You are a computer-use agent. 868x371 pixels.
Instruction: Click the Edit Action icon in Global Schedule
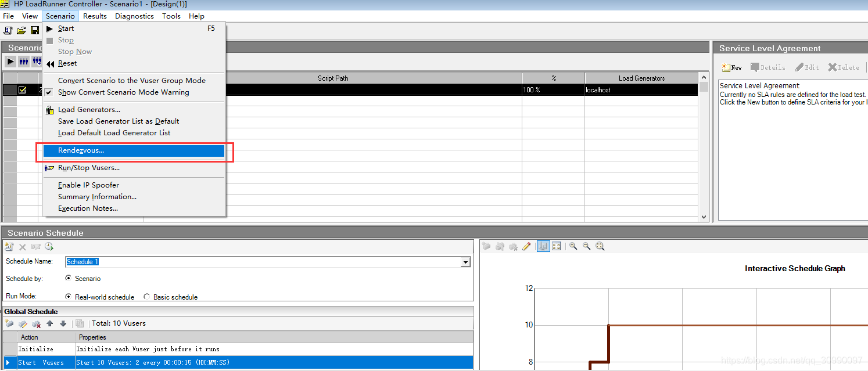pyautogui.click(x=23, y=323)
